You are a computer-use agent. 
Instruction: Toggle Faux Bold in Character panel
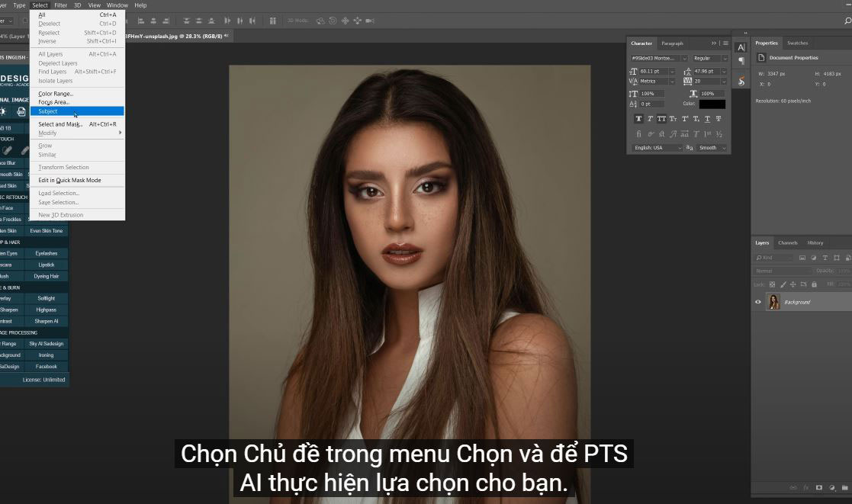[x=638, y=119]
